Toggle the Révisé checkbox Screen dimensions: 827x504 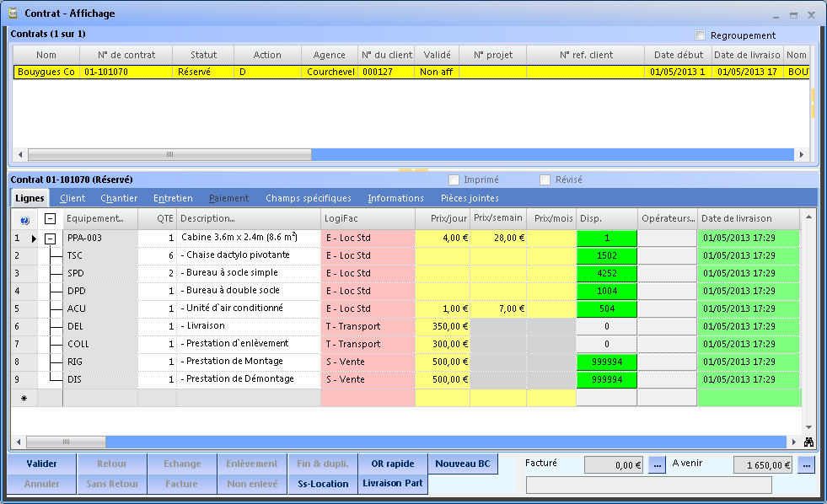(x=545, y=180)
